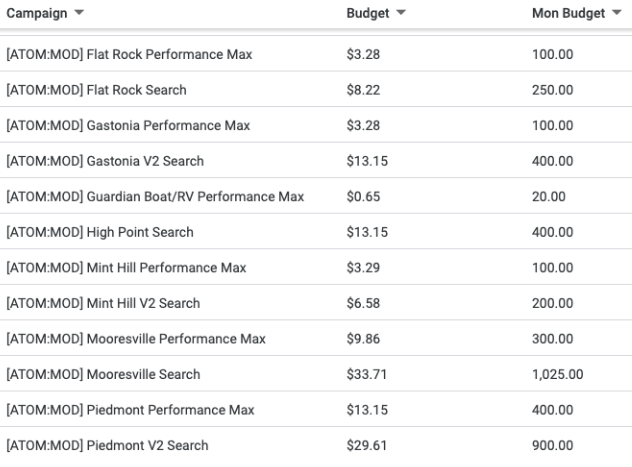Image resolution: width=632 pixels, height=467 pixels.
Task: Click the 900.00 monthly budget cell
Action: (553, 445)
